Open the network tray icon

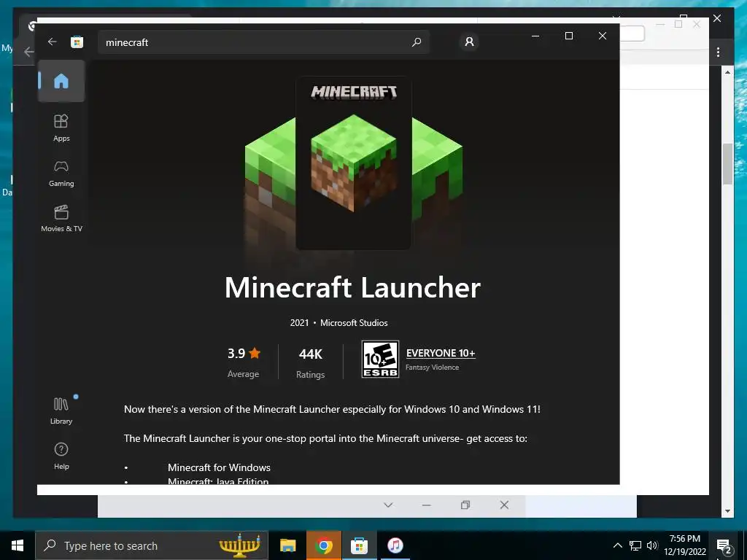point(635,545)
